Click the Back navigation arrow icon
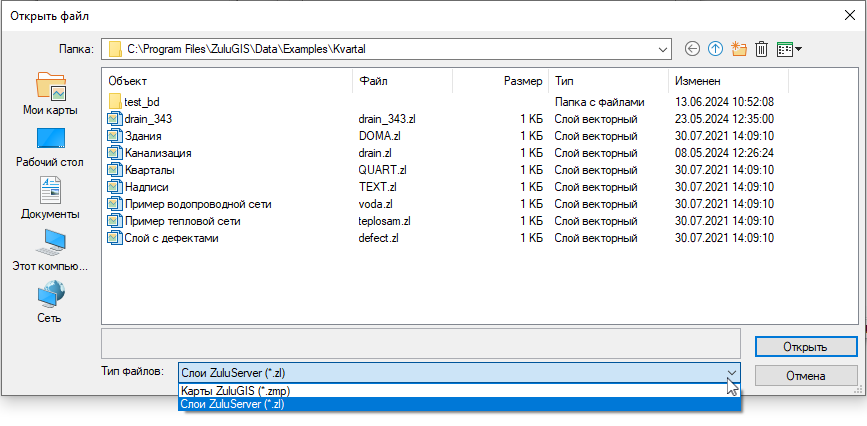867x426 pixels. coord(692,48)
